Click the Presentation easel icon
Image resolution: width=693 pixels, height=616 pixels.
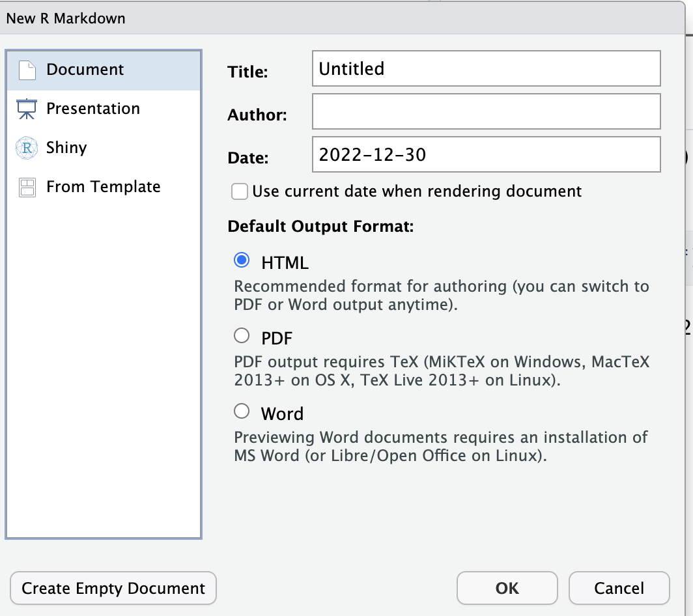click(x=27, y=109)
